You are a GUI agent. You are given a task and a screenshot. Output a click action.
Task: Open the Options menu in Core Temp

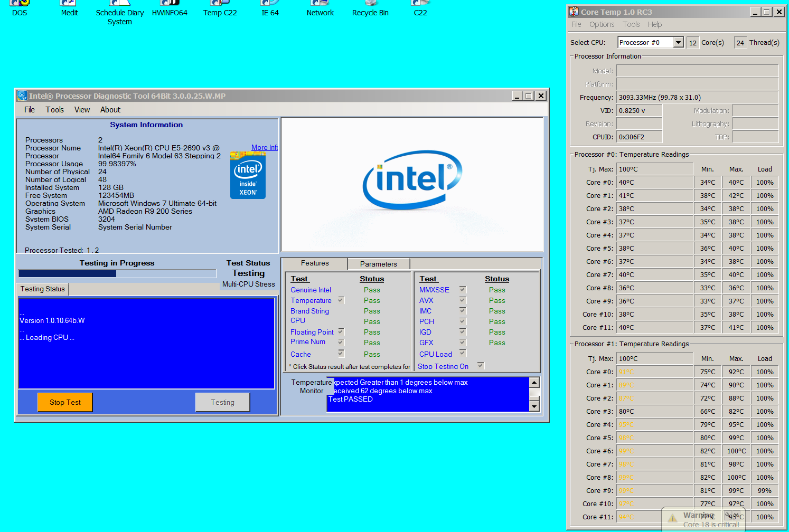tap(602, 24)
